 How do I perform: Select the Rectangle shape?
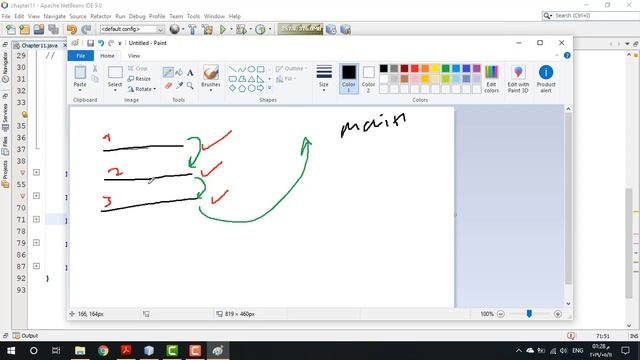[260, 69]
